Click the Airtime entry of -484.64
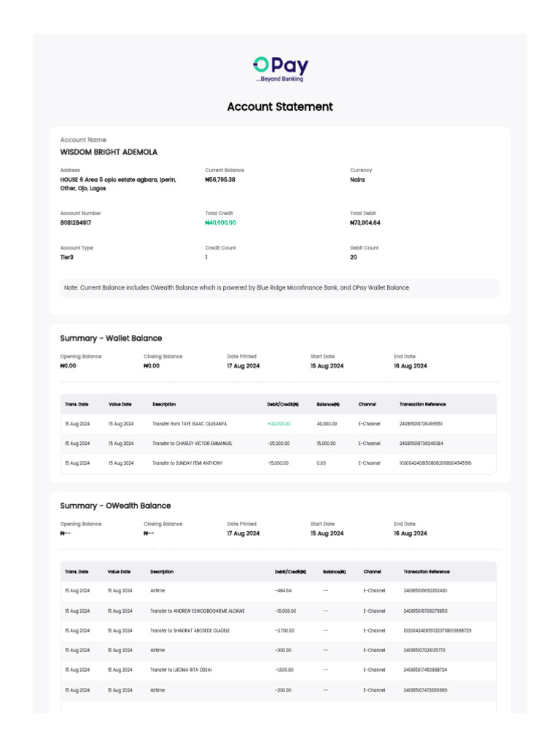This screenshot has height=747, width=560. (279, 591)
